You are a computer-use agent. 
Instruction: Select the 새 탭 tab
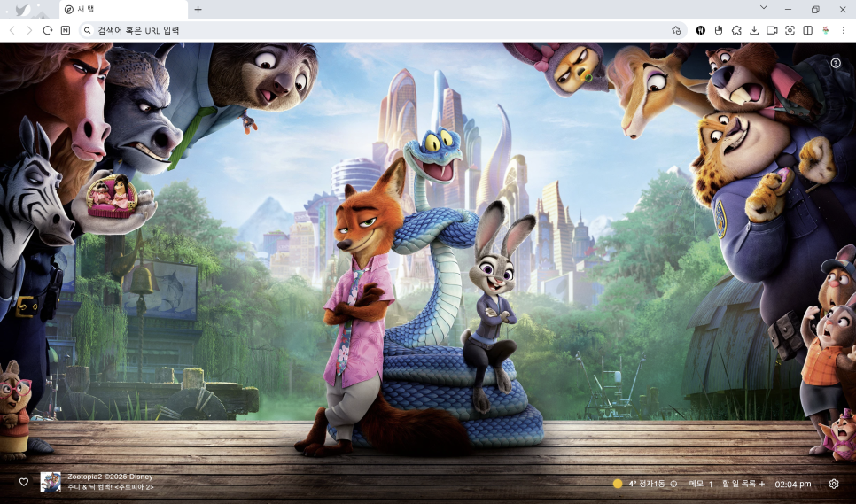(x=120, y=10)
